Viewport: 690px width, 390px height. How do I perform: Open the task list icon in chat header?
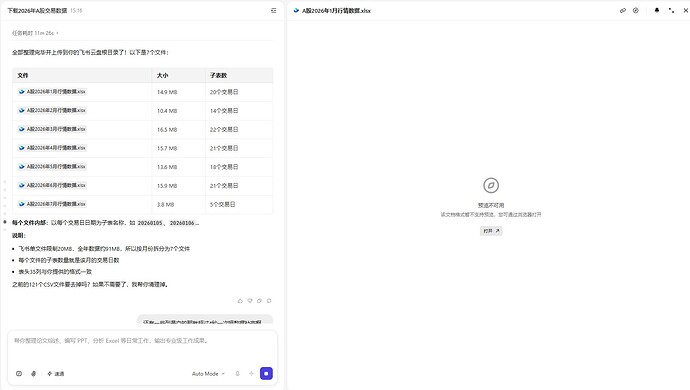(273, 11)
